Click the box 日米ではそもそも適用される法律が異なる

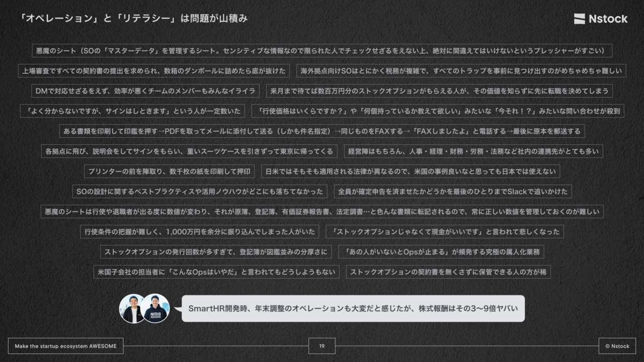[411, 172]
